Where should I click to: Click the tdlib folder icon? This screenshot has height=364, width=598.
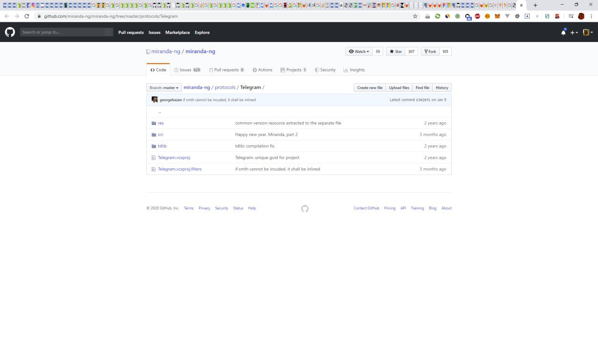point(154,146)
